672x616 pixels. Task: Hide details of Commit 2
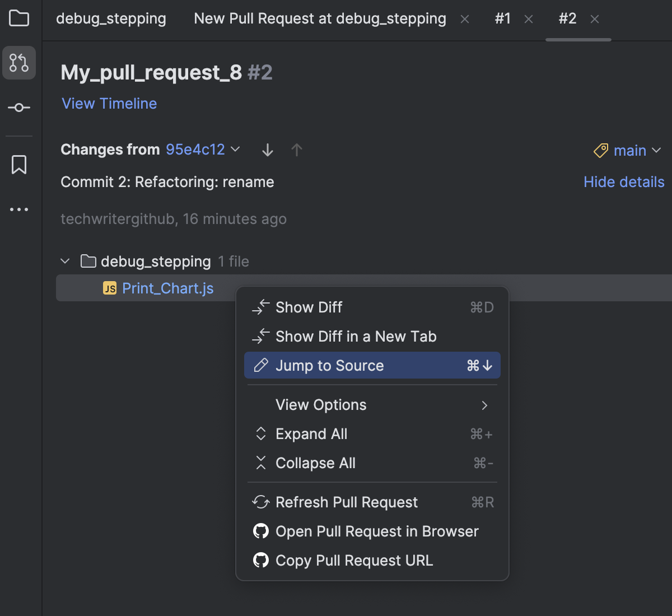coord(623,181)
